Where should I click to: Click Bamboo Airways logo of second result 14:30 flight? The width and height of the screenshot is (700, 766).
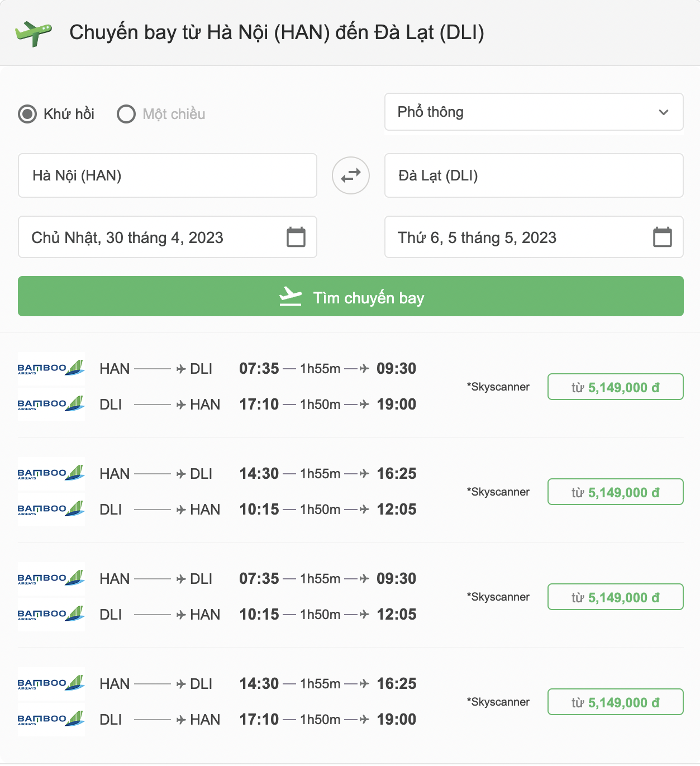[51, 474]
